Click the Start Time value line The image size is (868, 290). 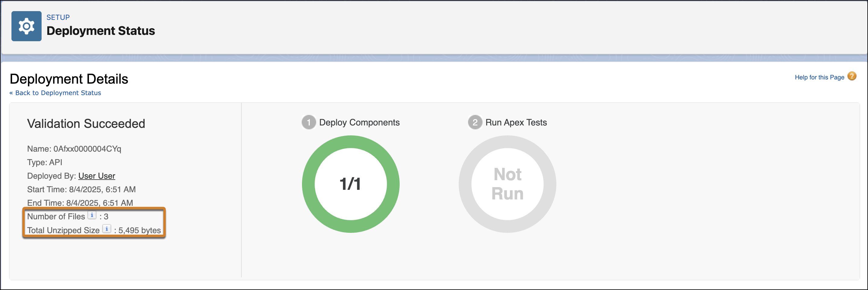(x=81, y=190)
